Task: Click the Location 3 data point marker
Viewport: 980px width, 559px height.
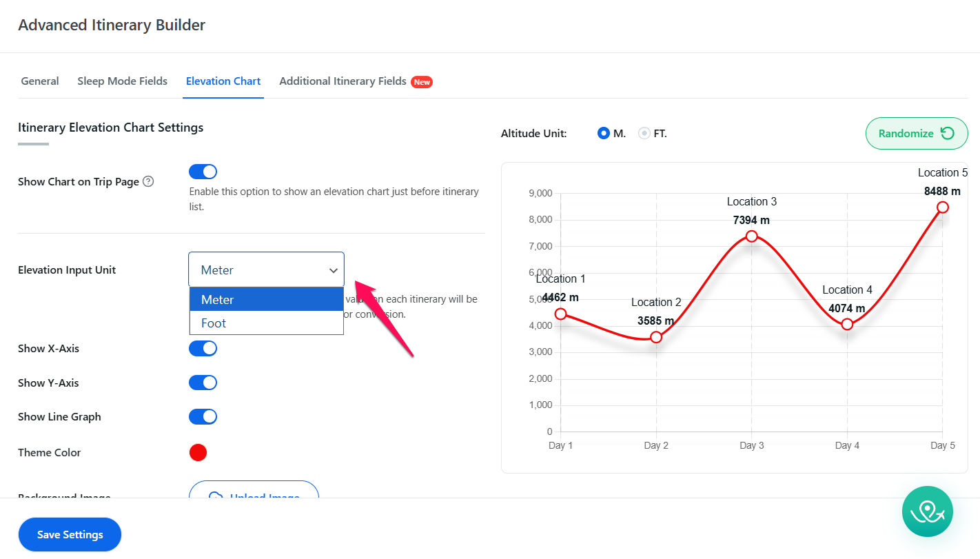Action: tap(751, 236)
